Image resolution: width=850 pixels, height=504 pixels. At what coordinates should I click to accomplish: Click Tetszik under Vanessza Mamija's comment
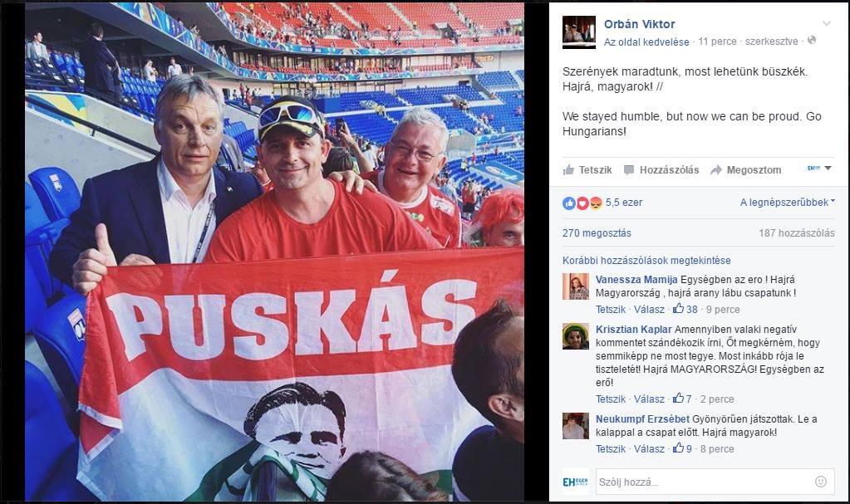click(x=611, y=310)
